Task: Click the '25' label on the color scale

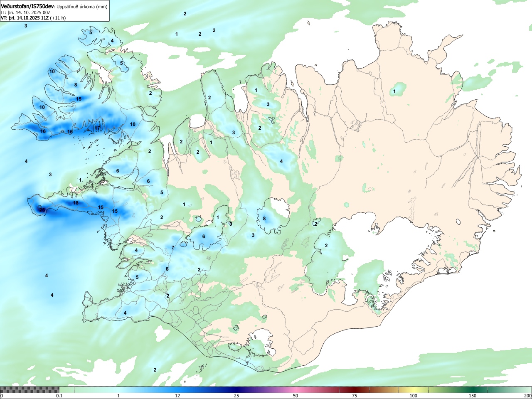Action: point(236,396)
